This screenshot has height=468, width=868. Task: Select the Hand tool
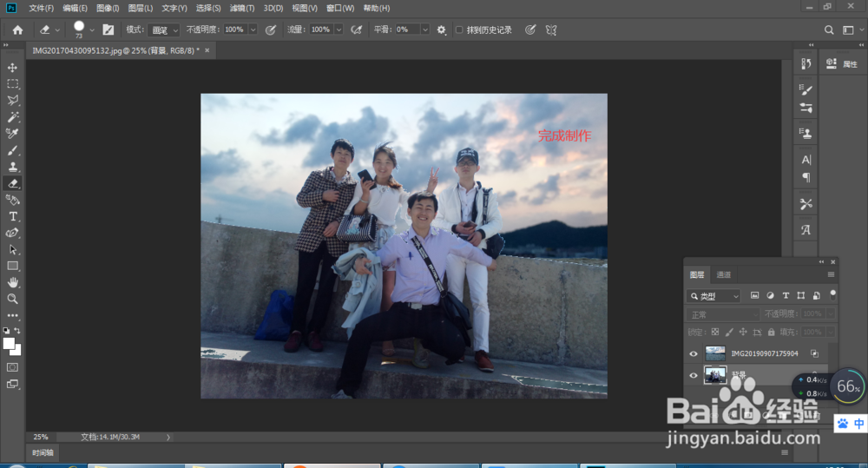(12, 282)
